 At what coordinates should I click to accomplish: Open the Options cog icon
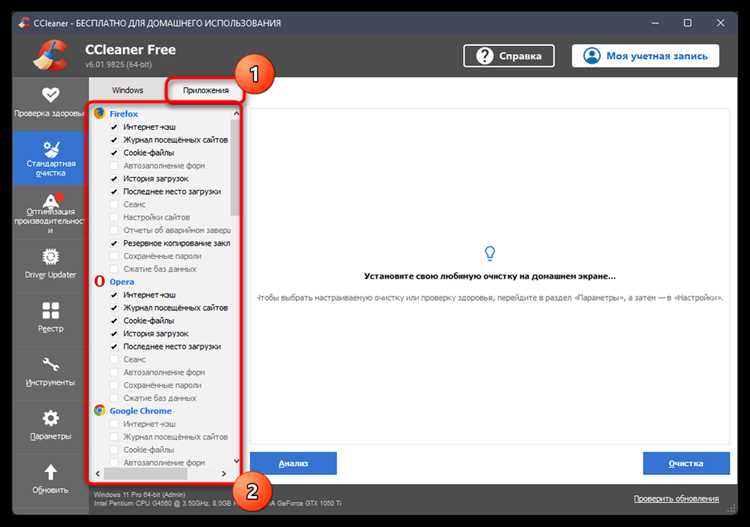tap(50, 418)
